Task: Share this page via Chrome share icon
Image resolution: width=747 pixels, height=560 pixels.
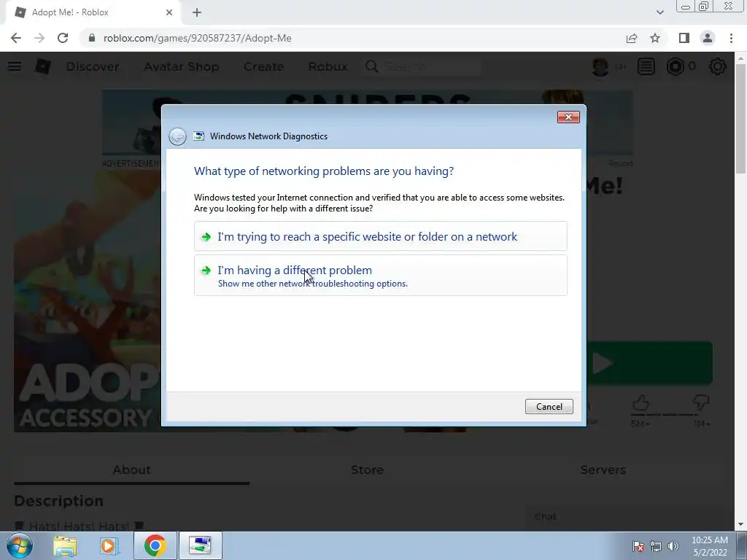Action: click(x=632, y=38)
